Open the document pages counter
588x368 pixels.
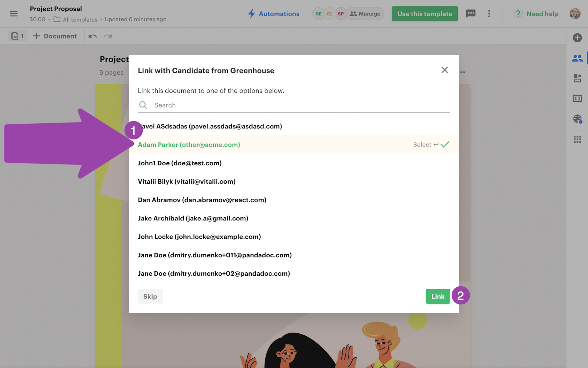(18, 36)
